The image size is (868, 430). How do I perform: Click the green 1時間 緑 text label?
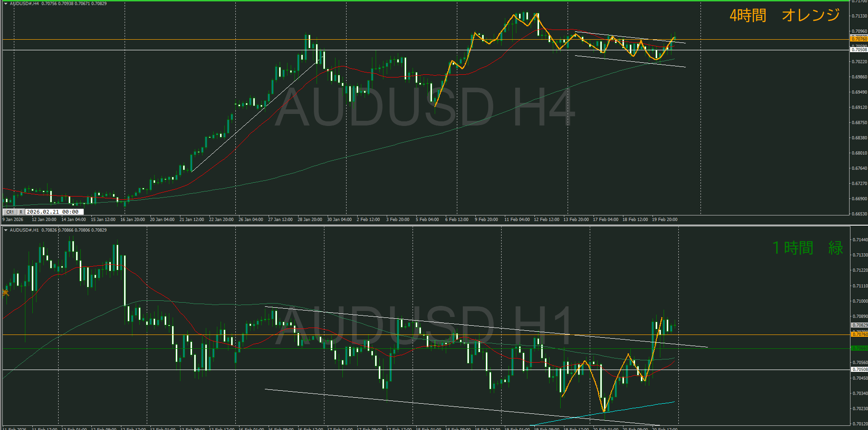coord(807,248)
